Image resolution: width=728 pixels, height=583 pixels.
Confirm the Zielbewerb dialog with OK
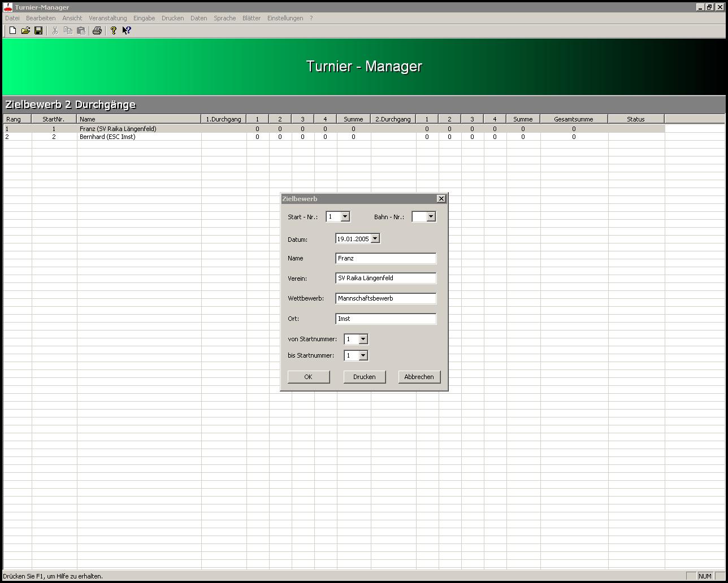[x=309, y=377]
